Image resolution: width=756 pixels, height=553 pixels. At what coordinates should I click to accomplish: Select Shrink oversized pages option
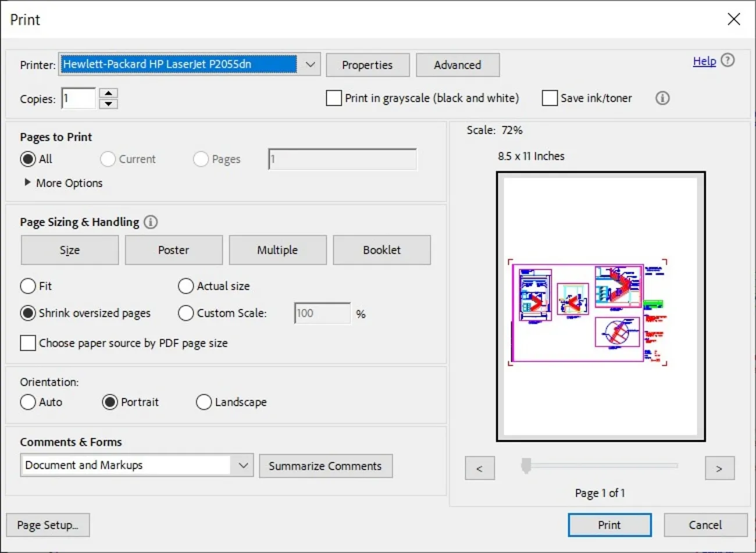pos(28,313)
